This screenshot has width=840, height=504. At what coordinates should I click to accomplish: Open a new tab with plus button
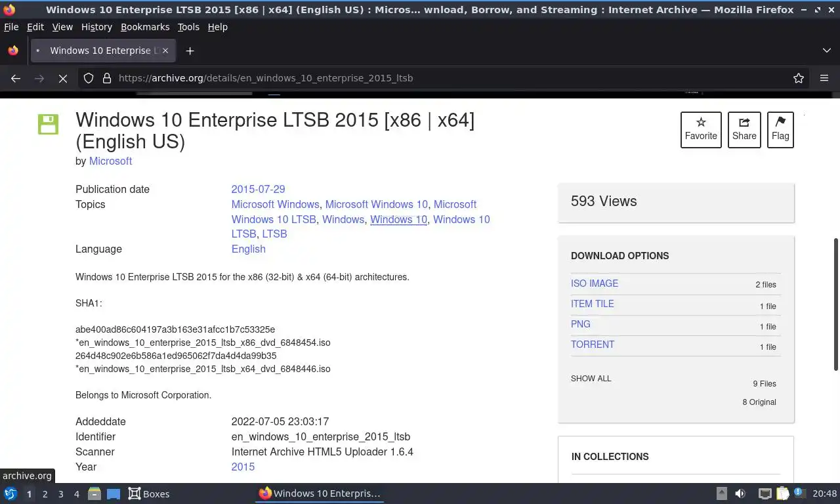190,51
